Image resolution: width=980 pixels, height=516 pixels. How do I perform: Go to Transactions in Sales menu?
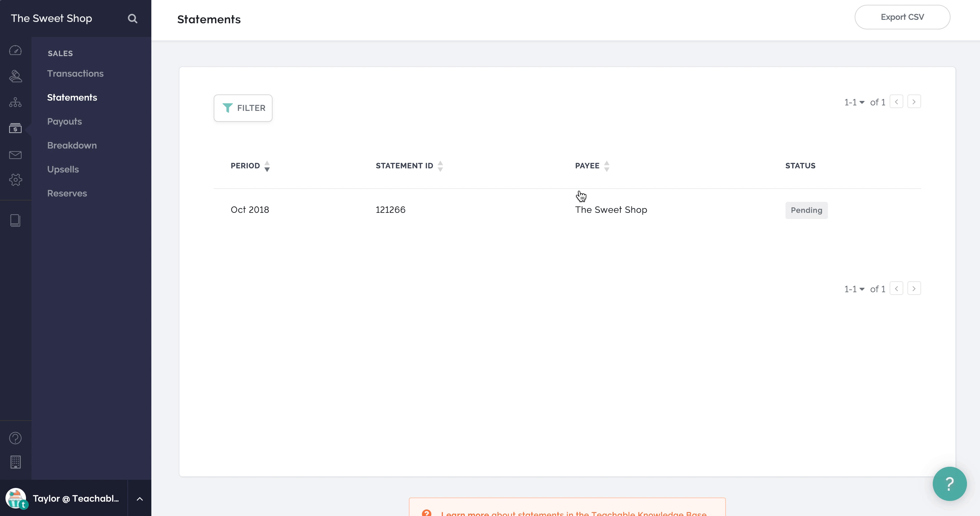click(x=75, y=74)
